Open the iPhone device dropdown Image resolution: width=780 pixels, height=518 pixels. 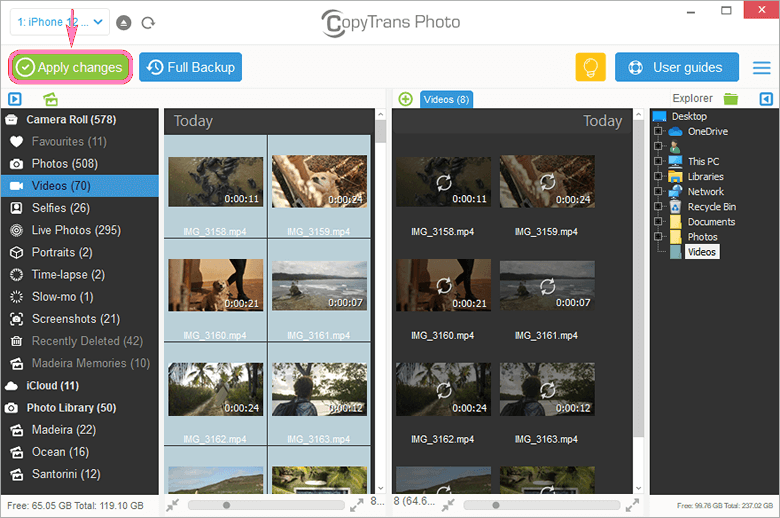[60, 22]
